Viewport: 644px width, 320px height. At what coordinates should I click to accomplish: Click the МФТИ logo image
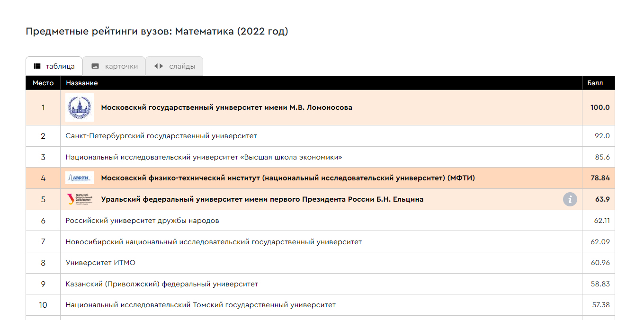(80, 178)
